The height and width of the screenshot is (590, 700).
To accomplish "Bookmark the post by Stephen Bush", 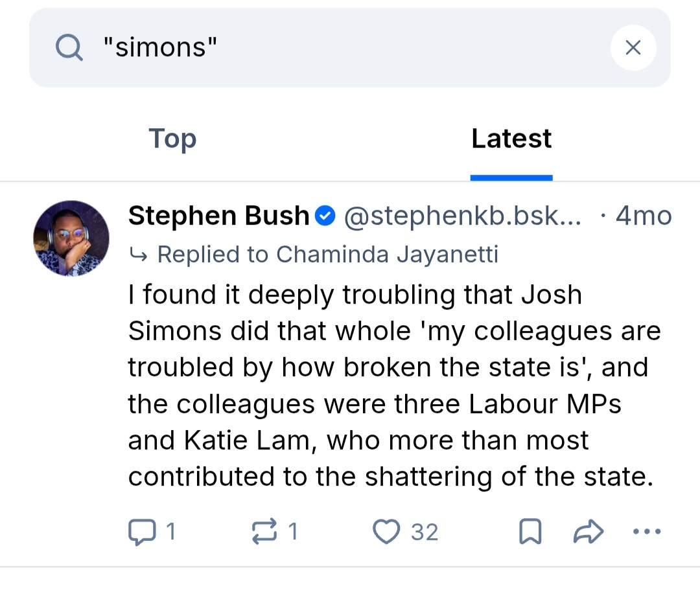I will pyautogui.click(x=530, y=532).
